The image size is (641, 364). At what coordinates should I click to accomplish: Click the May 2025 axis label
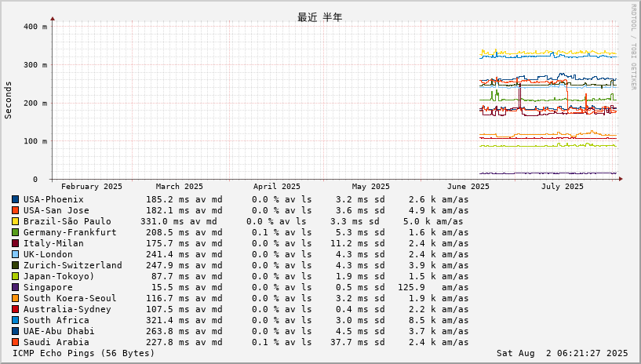[371, 186]
